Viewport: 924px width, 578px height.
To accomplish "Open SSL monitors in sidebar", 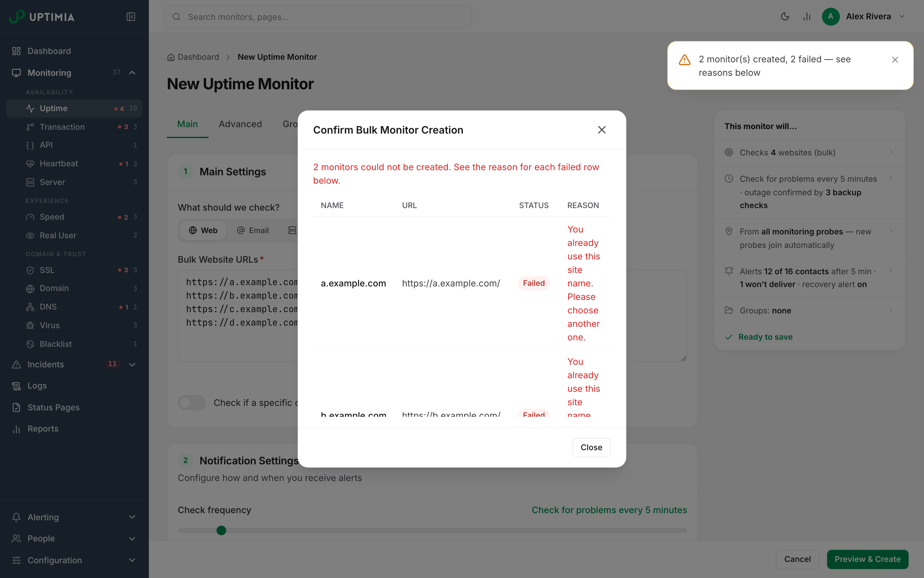I will 74,270.
